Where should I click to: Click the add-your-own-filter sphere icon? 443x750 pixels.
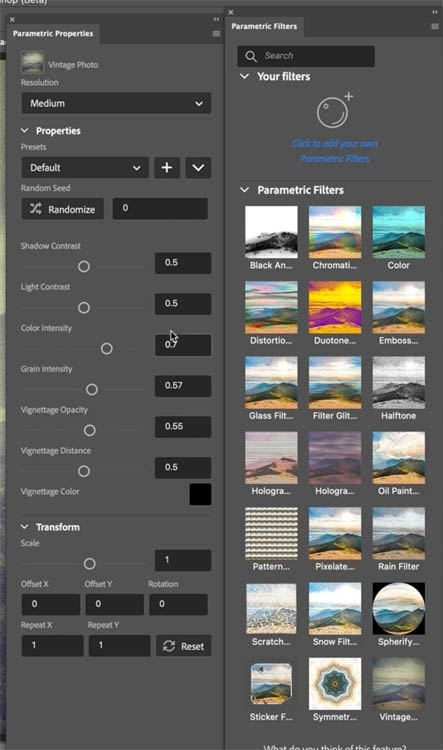click(x=334, y=110)
